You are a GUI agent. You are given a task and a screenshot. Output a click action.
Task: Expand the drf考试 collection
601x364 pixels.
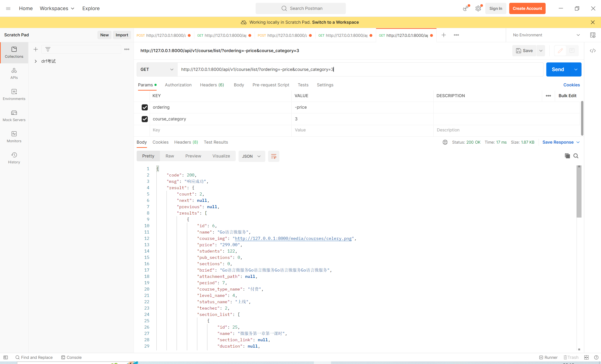pyautogui.click(x=36, y=61)
